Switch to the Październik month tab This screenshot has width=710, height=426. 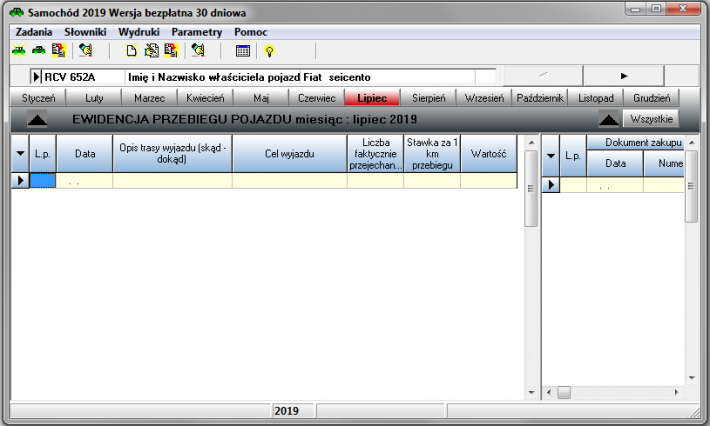(x=540, y=98)
